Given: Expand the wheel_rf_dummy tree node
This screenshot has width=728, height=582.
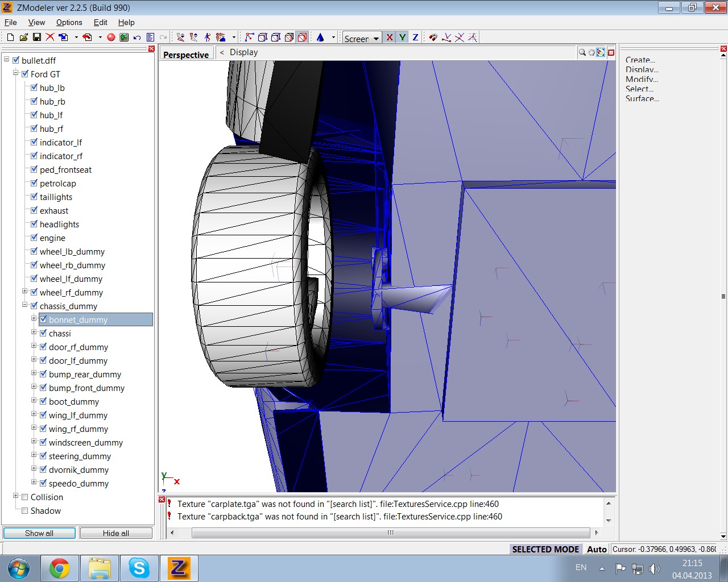Looking at the screenshot, I should click(x=25, y=292).
